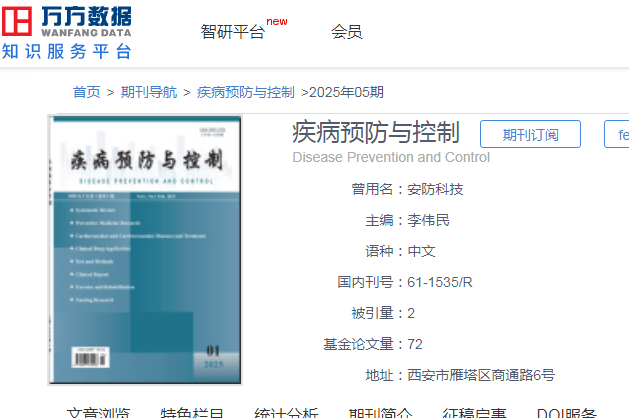
Task: Click the 2025年05期 breadcrumb text
Action: click(346, 92)
